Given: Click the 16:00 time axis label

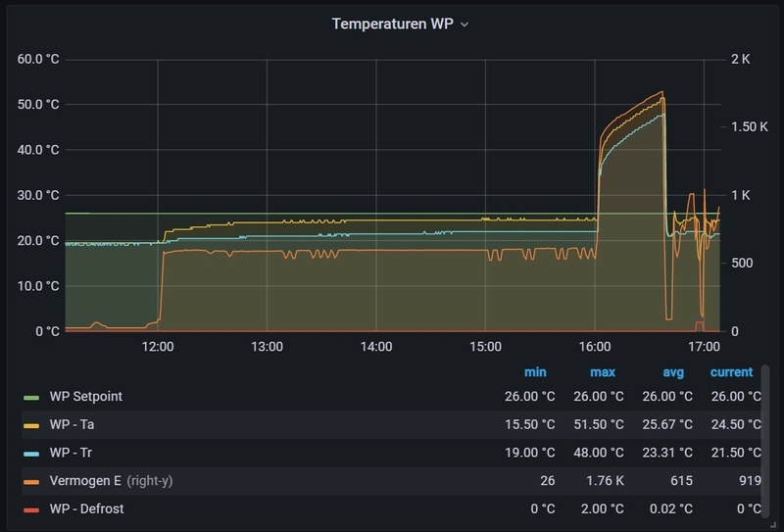Looking at the screenshot, I should [x=595, y=347].
